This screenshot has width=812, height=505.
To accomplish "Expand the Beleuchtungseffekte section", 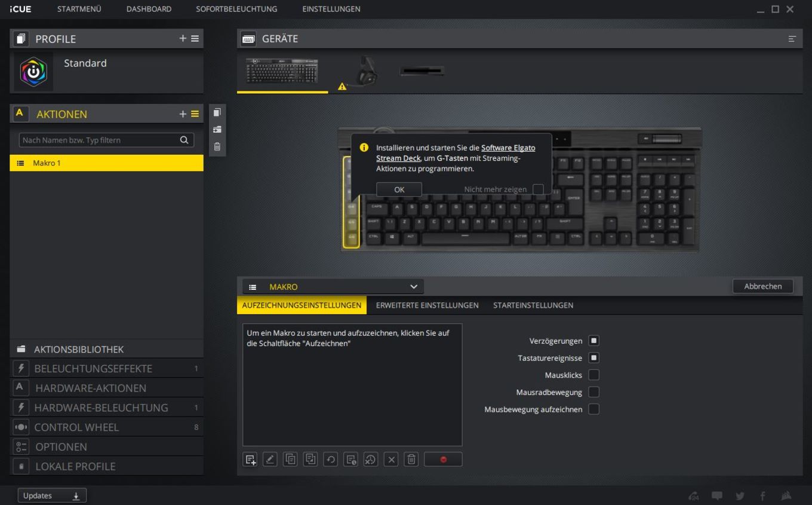I will point(106,369).
